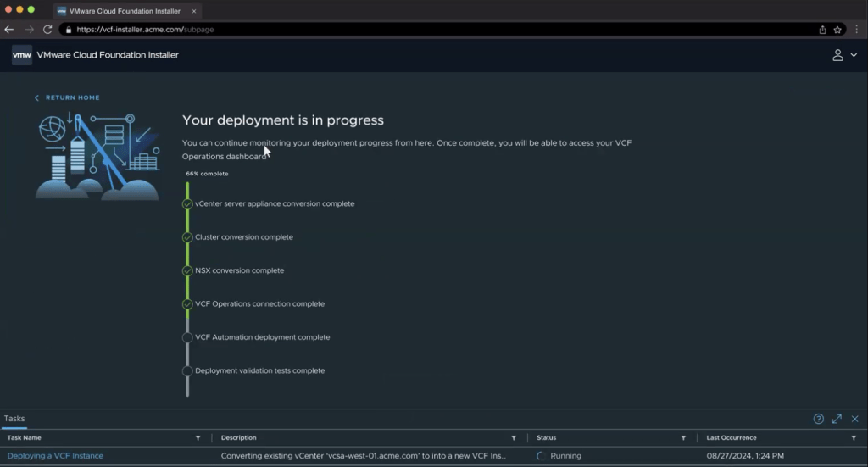This screenshot has width=868, height=467.
Task: Click the VCF Automation deployment step circle
Action: pos(187,337)
